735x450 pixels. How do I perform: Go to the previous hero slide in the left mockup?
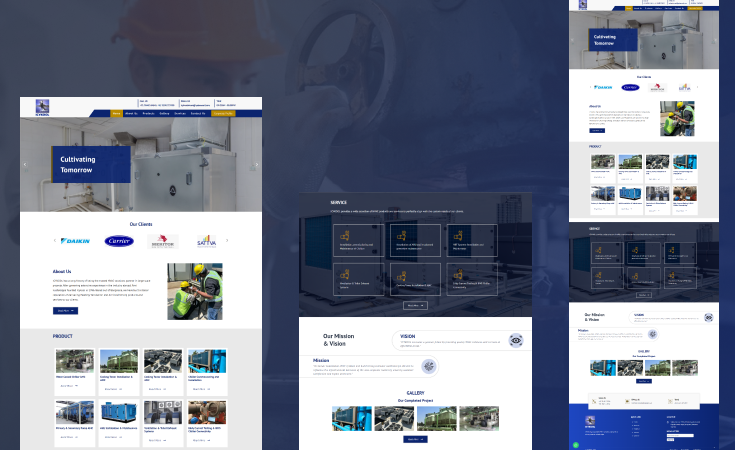[26, 165]
